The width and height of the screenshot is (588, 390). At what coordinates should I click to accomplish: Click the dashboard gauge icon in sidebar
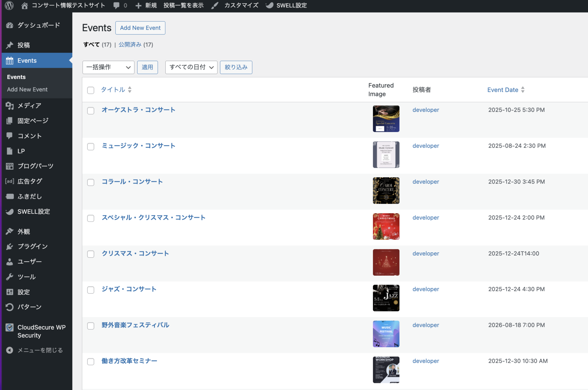10,25
